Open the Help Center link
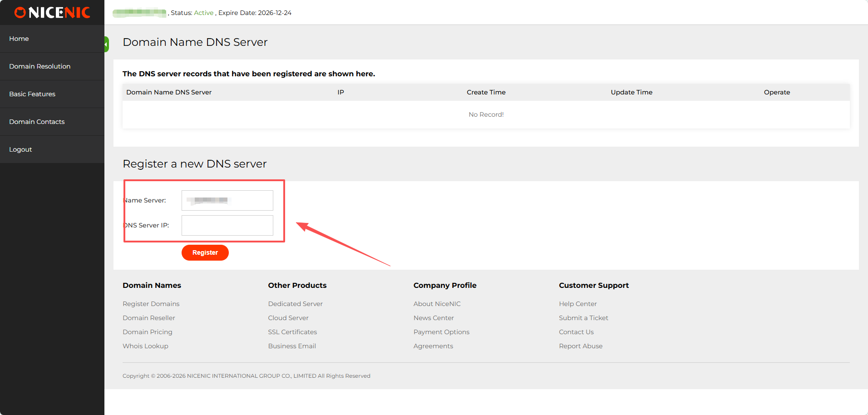The height and width of the screenshot is (415, 868). pyautogui.click(x=577, y=304)
